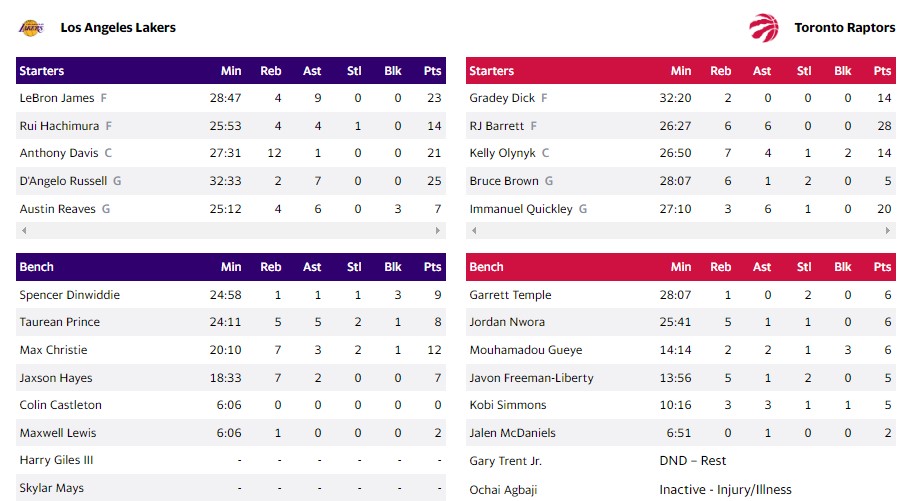The image size is (911, 501).
Task: Select Immanuel Quickley in Raptors starters
Action: 521,209
